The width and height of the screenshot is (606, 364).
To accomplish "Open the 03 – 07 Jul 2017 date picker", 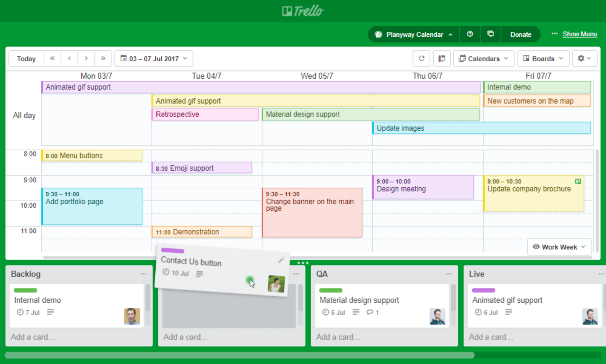I will [154, 58].
